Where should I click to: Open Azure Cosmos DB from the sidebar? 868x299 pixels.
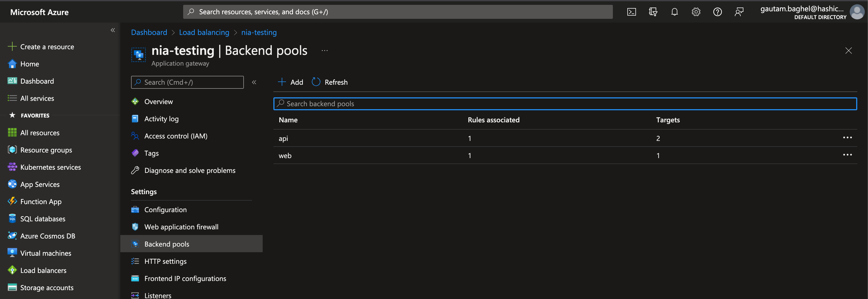(x=12, y=236)
